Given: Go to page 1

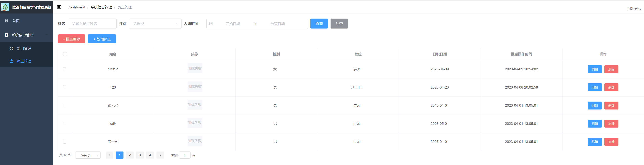Looking at the screenshot, I should click(119, 155).
